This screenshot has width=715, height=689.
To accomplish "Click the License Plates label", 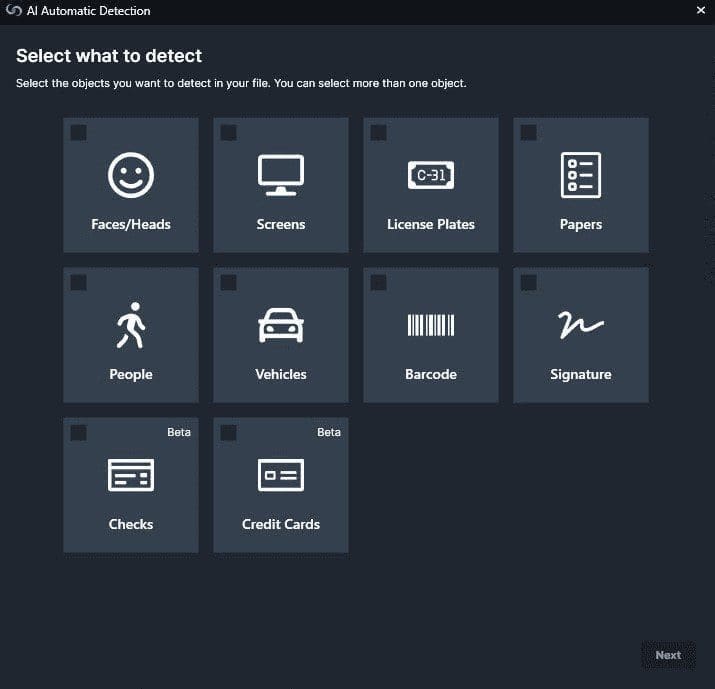I will (431, 224).
